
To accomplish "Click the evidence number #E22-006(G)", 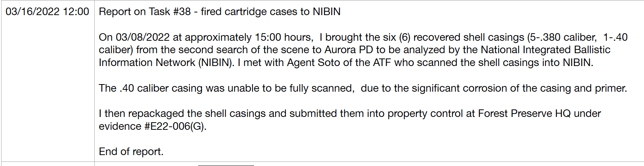I will click(x=175, y=126).
